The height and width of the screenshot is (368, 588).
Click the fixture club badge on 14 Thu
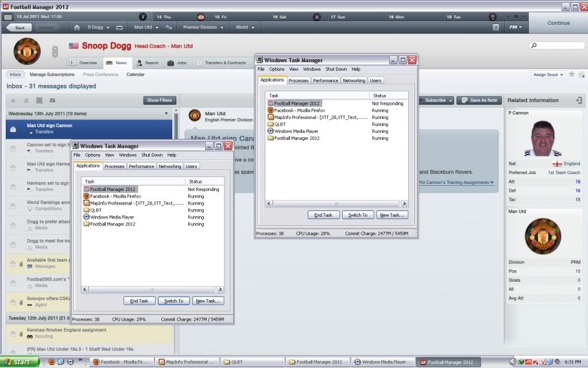(200, 17)
